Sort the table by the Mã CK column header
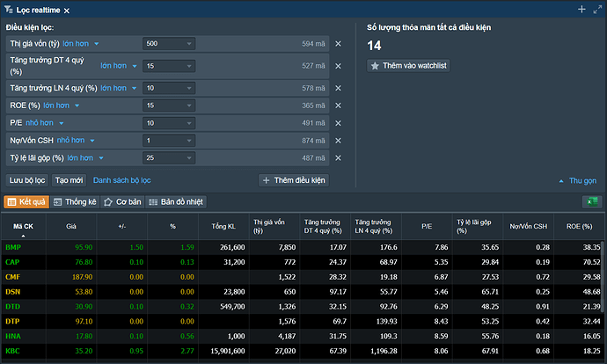 coord(23,226)
